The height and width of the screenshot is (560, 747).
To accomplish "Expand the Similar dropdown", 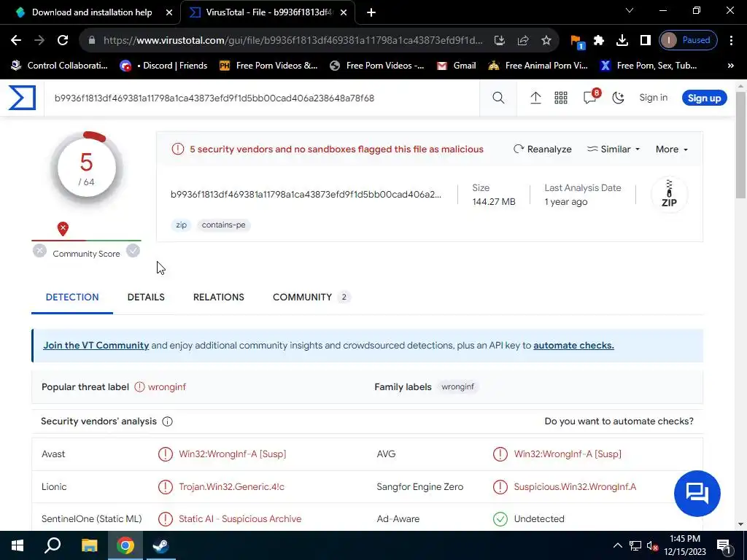I will pyautogui.click(x=613, y=149).
